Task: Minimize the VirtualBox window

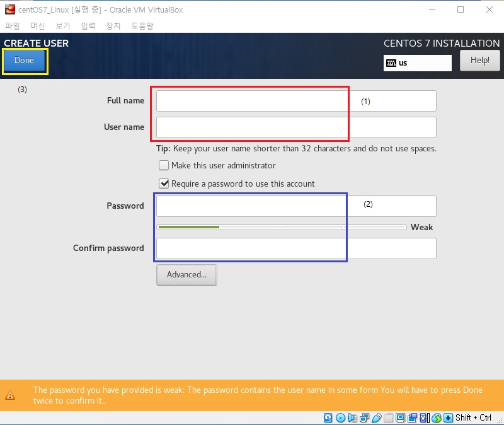Action: pos(432,9)
